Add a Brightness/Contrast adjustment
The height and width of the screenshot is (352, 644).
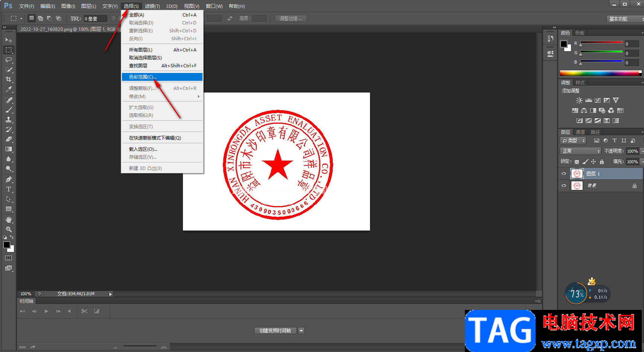tap(579, 100)
